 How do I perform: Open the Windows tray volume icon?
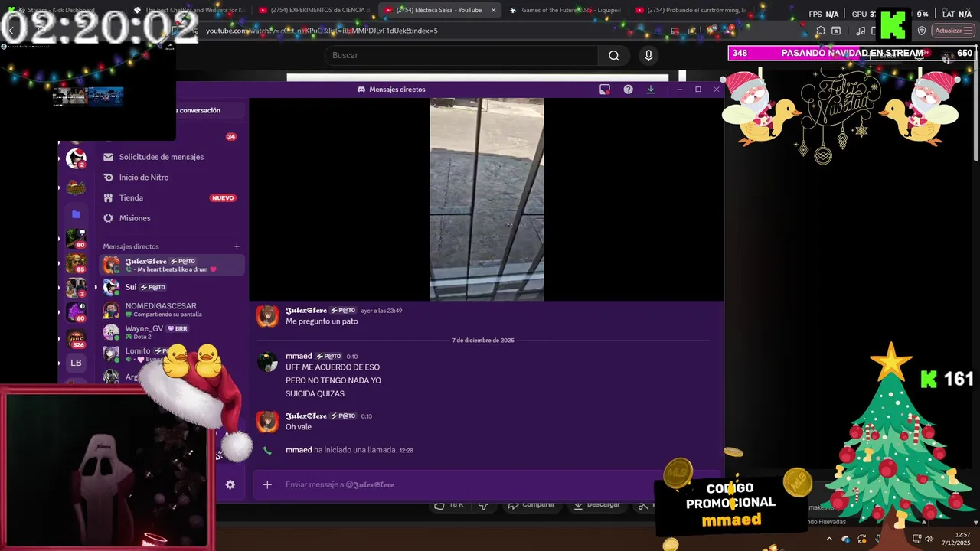click(x=929, y=539)
